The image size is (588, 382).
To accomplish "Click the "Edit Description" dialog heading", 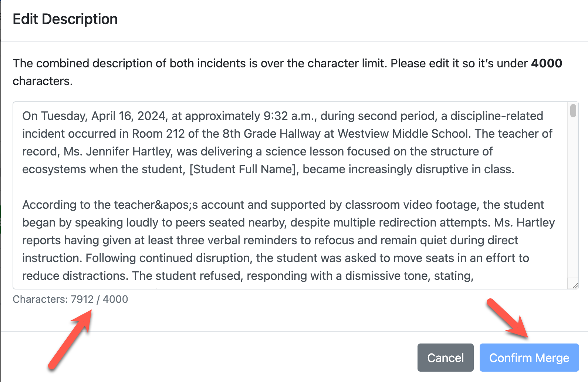I will pos(65,19).
